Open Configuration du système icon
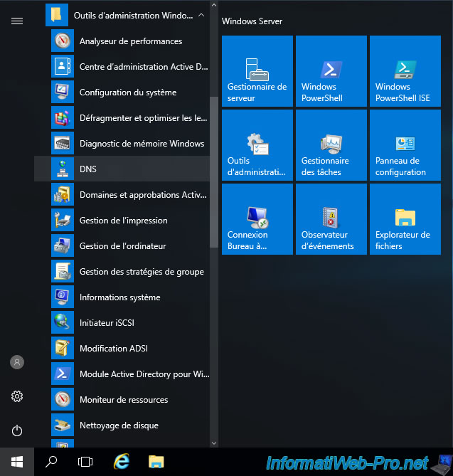 click(x=63, y=92)
